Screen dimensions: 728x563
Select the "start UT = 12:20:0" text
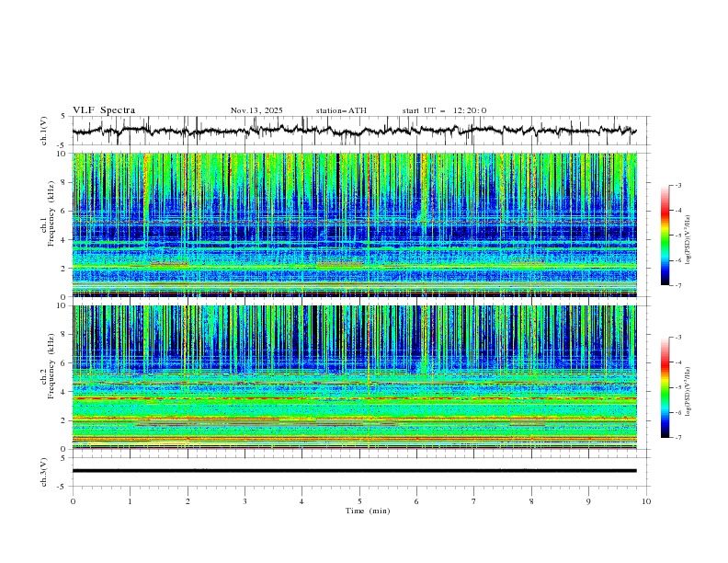pos(444,110)
